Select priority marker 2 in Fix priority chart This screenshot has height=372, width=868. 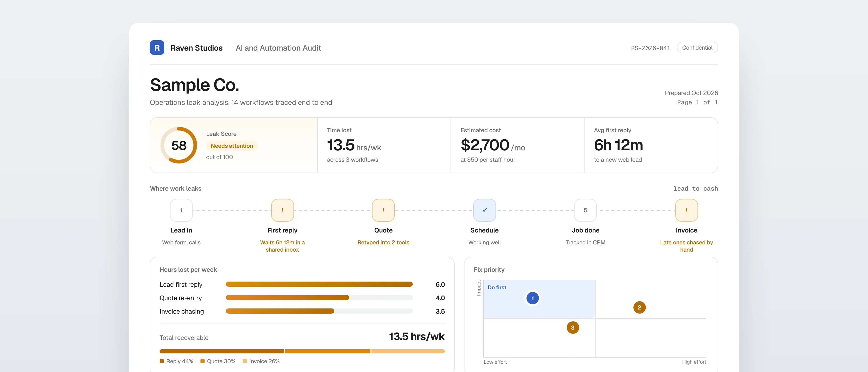click(x=639, y=307)
